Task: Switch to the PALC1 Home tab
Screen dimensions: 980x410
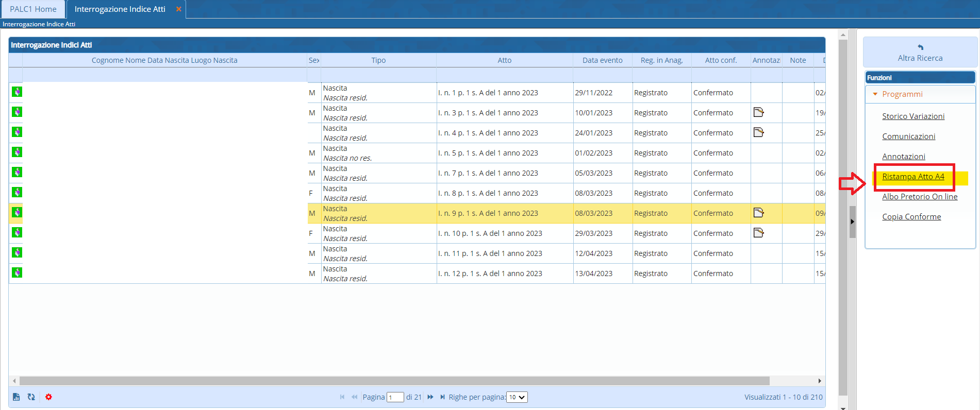Action: (33, 9)
